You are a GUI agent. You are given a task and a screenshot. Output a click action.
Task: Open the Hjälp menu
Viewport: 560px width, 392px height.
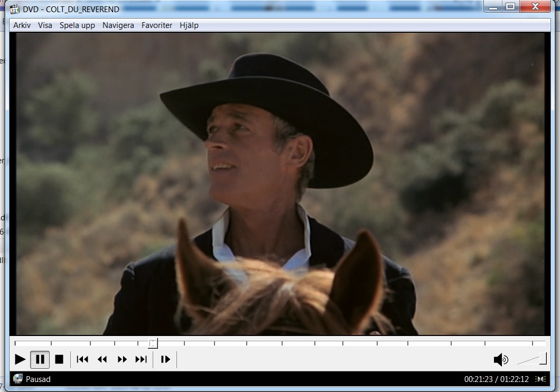pos(189,25)
